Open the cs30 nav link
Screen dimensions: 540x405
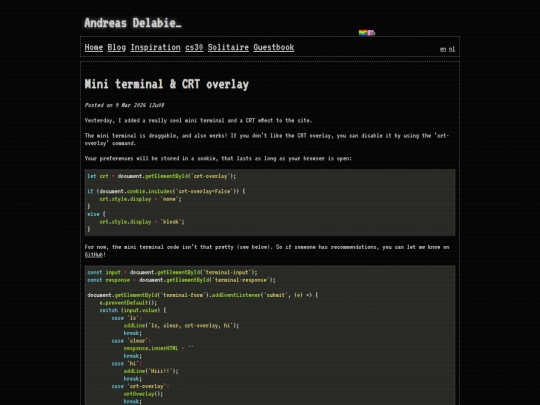tap(194, 47)
